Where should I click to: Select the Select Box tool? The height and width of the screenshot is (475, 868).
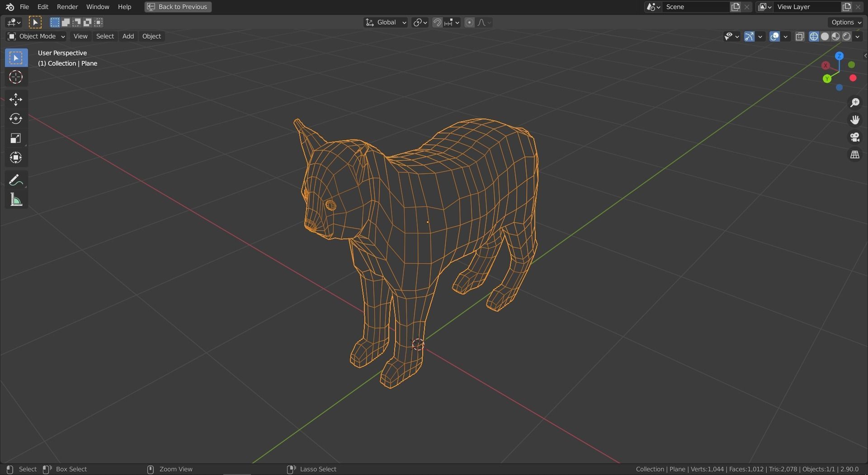pos(16,58)
